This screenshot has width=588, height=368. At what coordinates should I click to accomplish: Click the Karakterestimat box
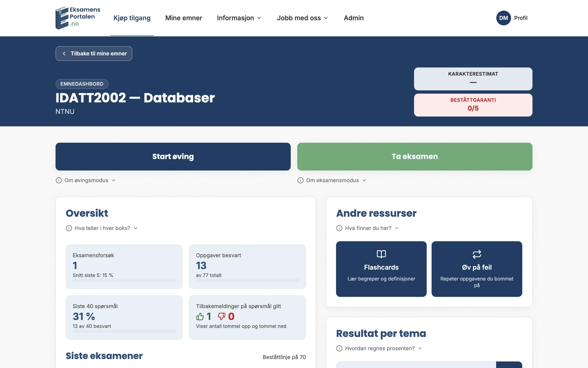point(473,79)
